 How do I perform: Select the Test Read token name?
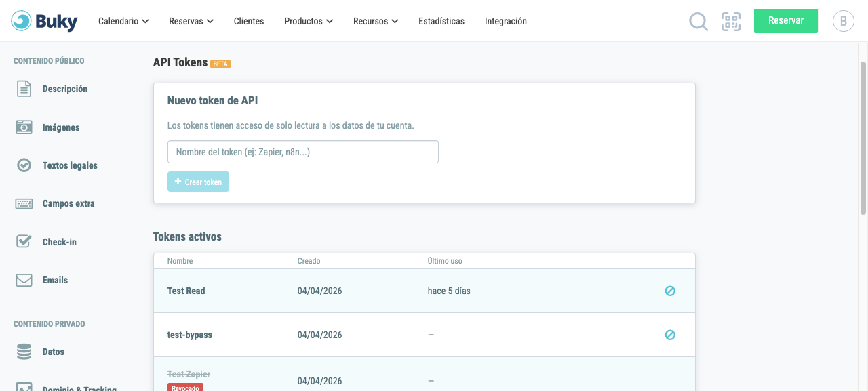tap(186, 291)
